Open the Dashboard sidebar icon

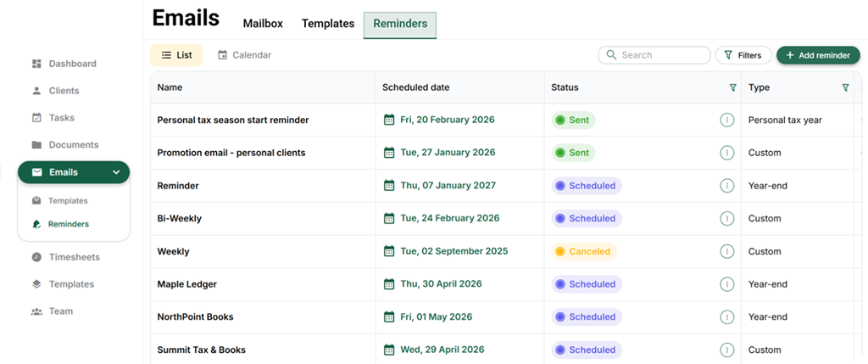tap(36, 64)
